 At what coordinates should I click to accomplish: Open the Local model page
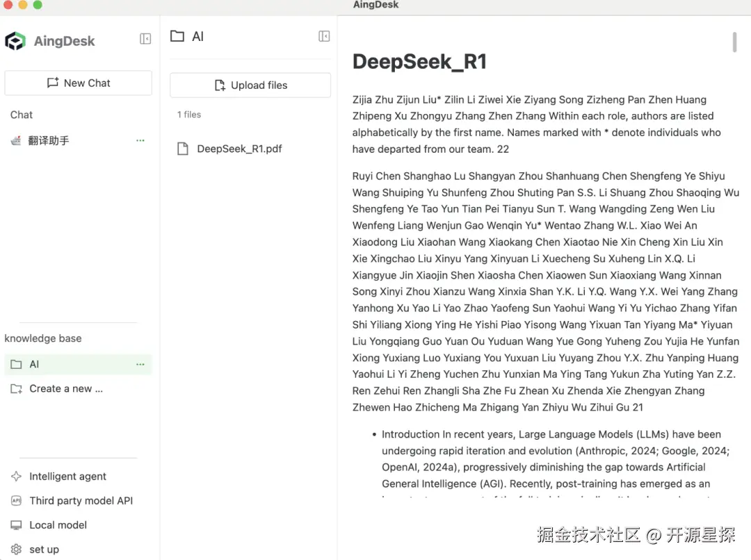point(58,525)
